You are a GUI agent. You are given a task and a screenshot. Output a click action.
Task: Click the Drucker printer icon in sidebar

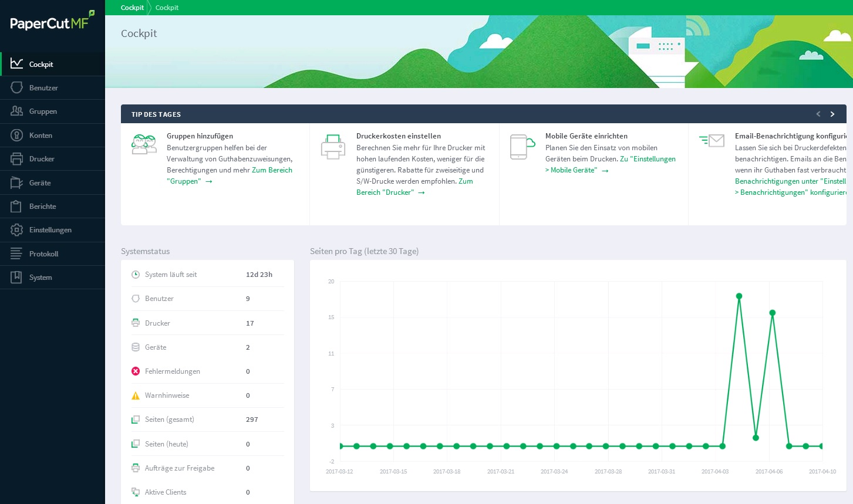pyautogui.click(x=16, y=159)
